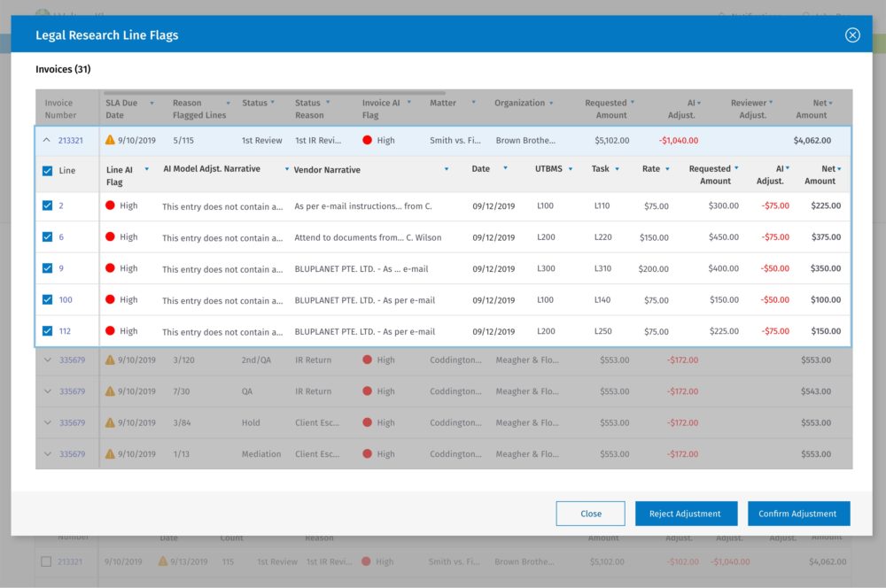Click the red High flag on invoice 213321

367,140
